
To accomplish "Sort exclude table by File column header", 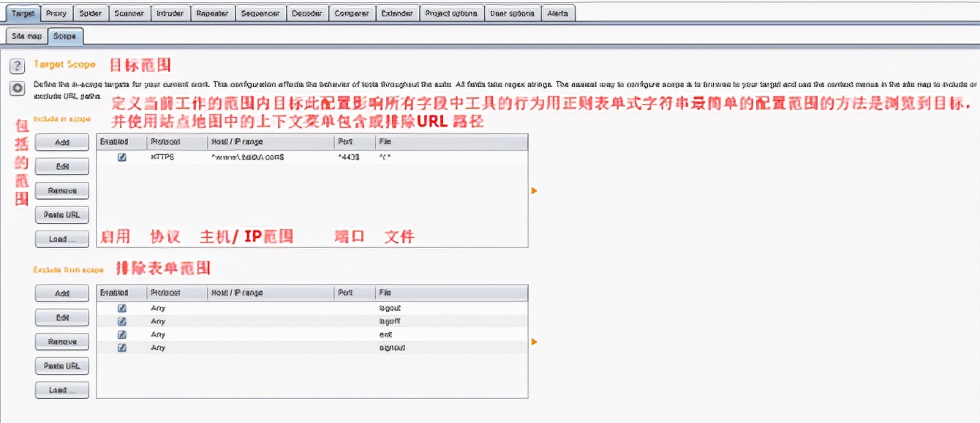I will tap(451, 293).
